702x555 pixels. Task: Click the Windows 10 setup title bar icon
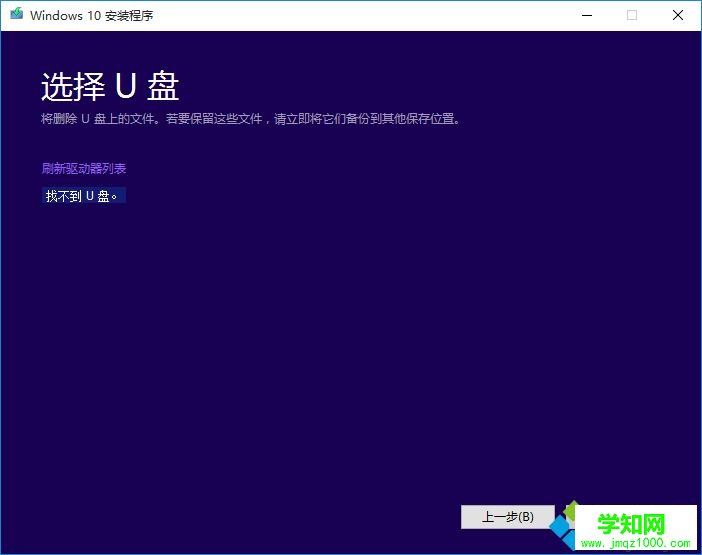click(x=17, y=14)
